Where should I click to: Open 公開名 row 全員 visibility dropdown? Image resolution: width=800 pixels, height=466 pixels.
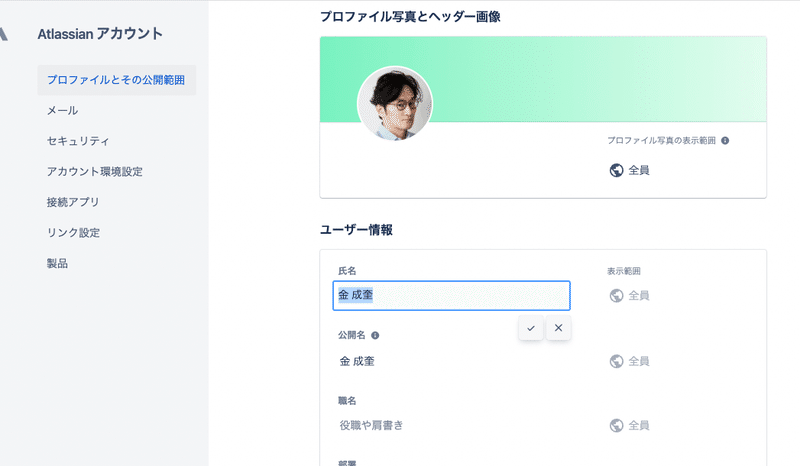[x=630, y=361]
